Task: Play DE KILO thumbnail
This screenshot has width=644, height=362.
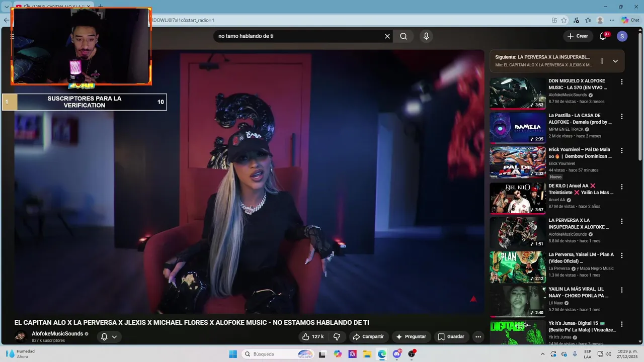Action: coord(518,198)
